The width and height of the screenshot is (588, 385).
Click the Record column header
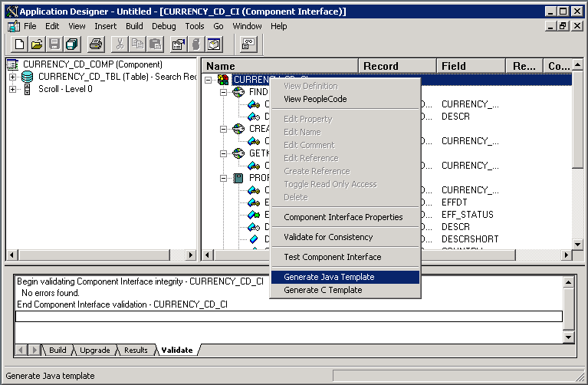(398, 66)
